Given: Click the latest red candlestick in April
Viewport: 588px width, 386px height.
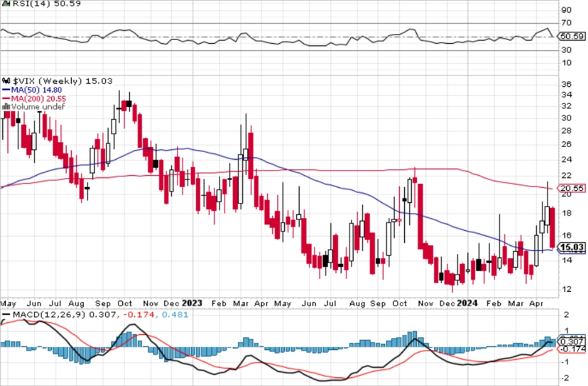Looking at the screenshot, I should (x=552, y=226).
